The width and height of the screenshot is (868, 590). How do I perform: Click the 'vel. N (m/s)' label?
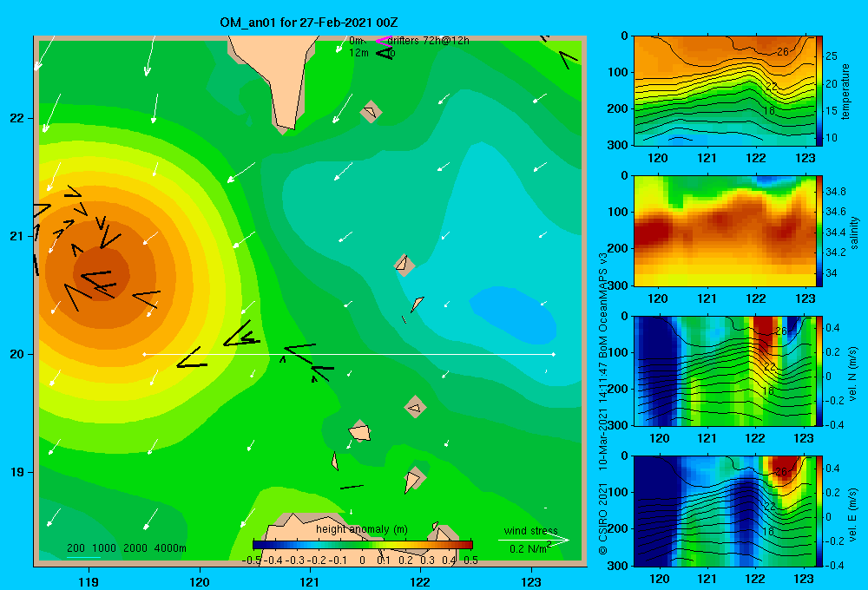coord(853,374)
